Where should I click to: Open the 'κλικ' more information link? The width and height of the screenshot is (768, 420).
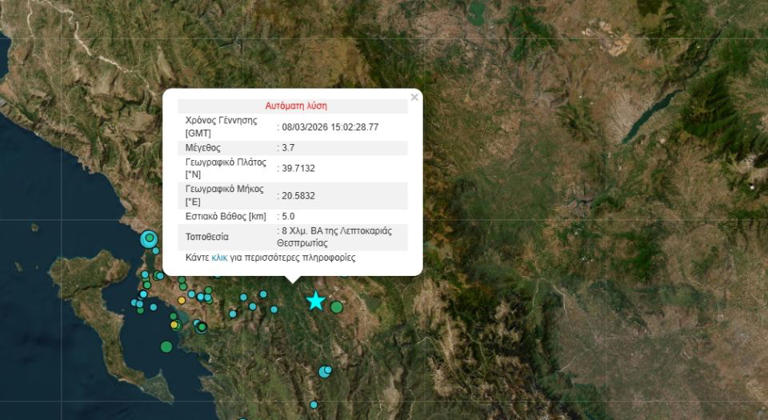(219, 257)
